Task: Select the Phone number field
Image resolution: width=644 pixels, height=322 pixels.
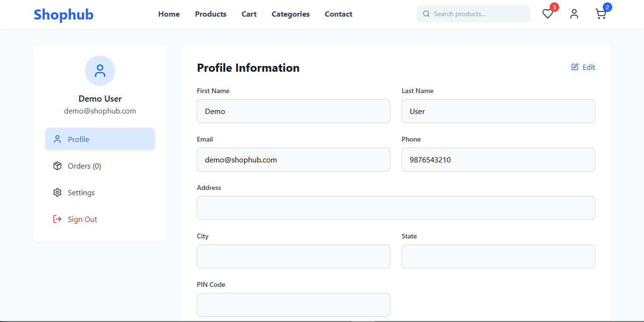Action: pos(498,160)
